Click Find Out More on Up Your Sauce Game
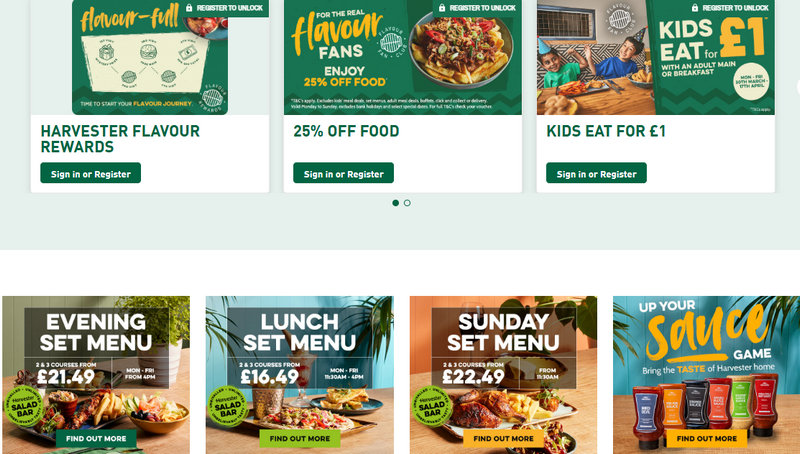 click(x=707, y=439)
